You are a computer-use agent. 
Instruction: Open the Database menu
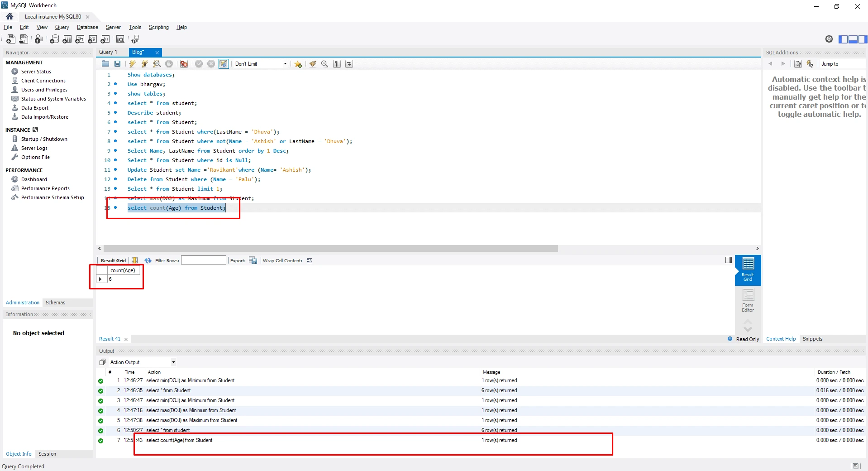pyautogui.click(x=87, y=27)
